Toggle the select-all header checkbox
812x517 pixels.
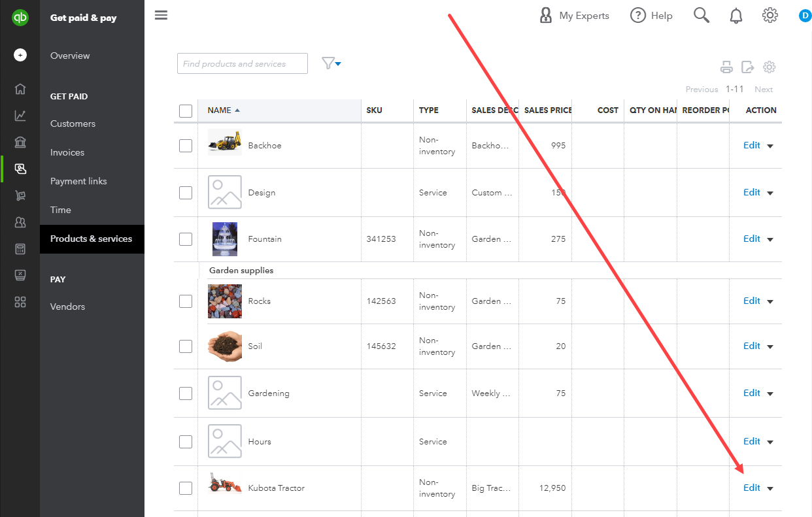click(186, 111)
